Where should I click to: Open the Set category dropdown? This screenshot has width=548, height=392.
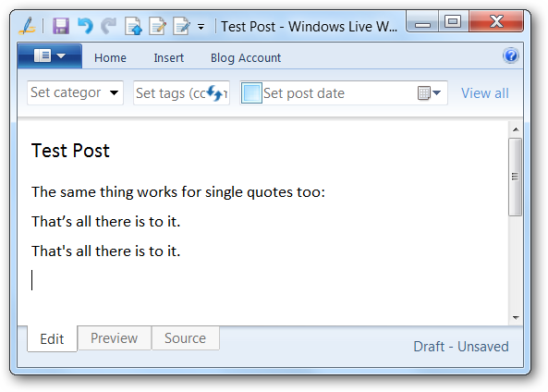[75, 92]
